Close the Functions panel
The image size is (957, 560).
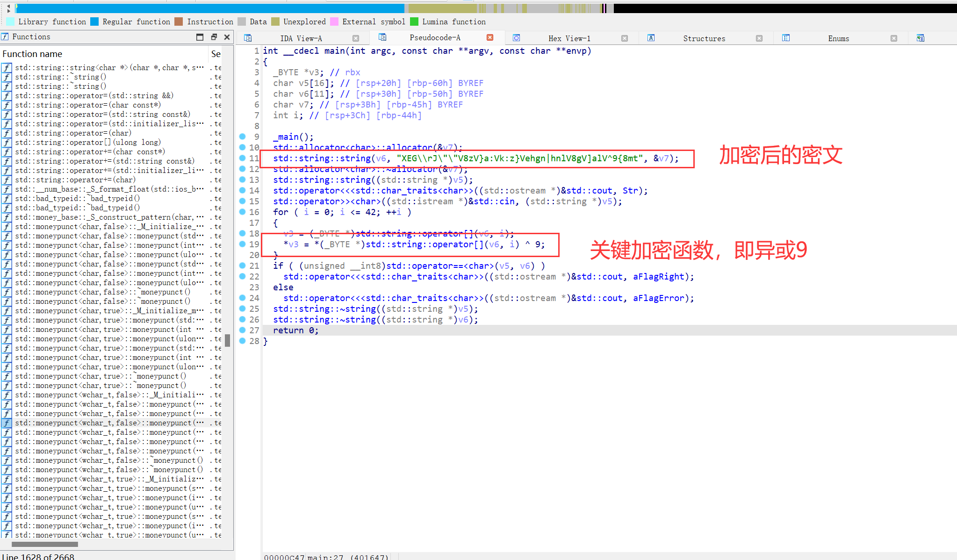tap(227, 37)
